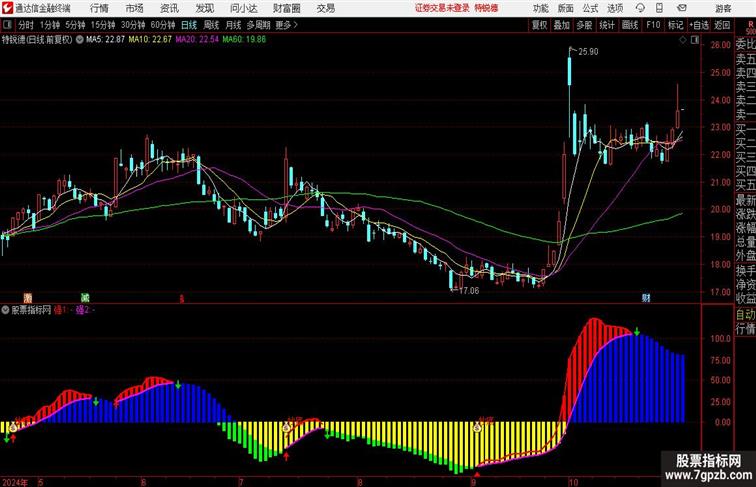Click the 复权 toolbar button
Viewport: 756px width, 487px height.
[540, 25]
